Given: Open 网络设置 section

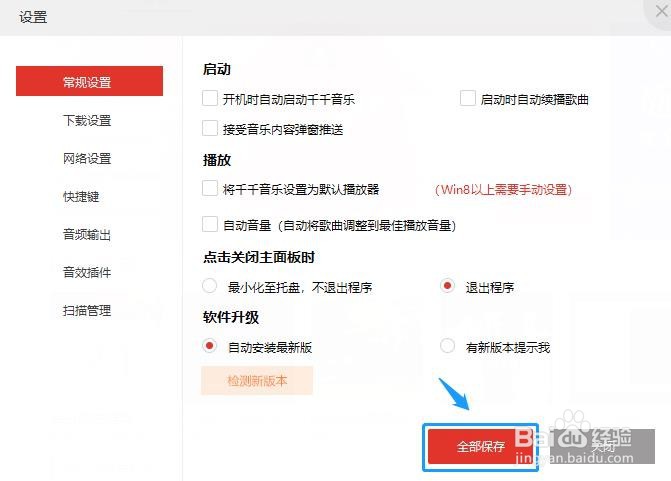Looking at the screenshot, I should tap(87, 159).
